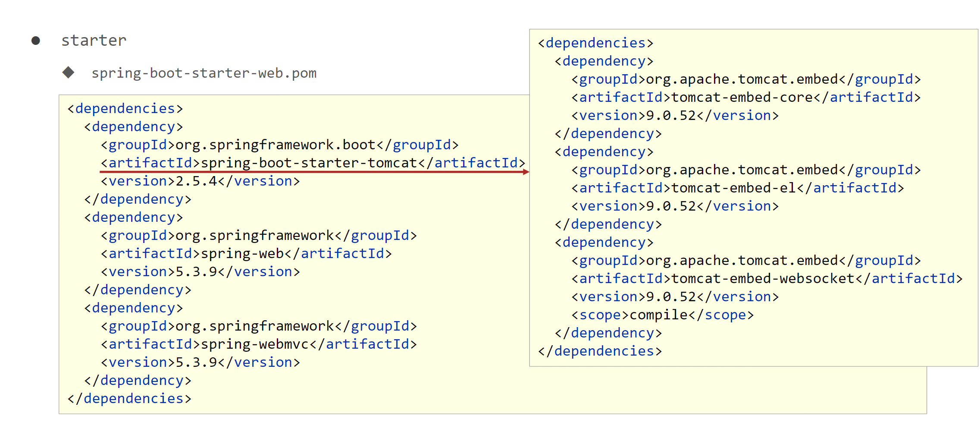Click opening dependencies tag in right code box

(x=595, y=43)
